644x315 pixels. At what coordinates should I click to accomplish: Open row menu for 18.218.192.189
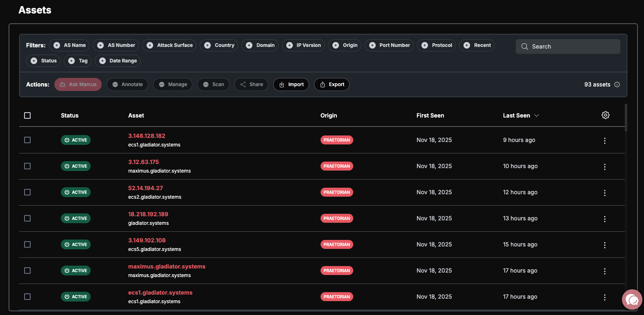pos(605,219)
